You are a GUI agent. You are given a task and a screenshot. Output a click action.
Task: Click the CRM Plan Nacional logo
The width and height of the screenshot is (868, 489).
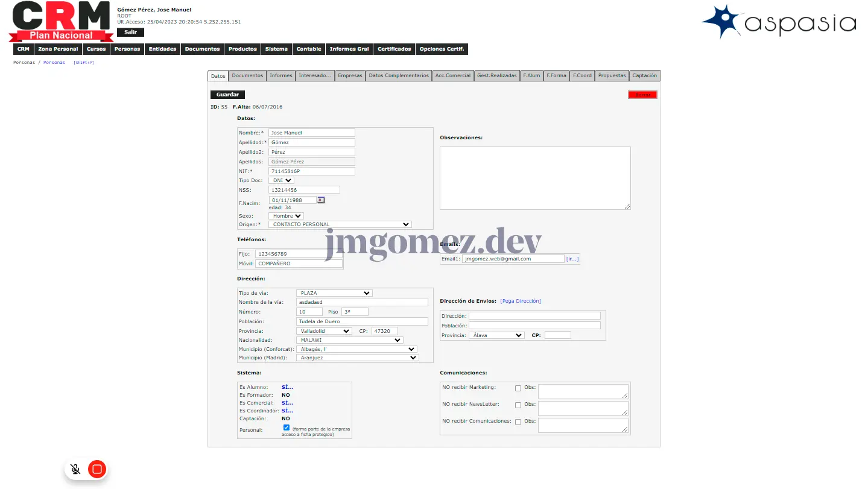coord(59,22)
